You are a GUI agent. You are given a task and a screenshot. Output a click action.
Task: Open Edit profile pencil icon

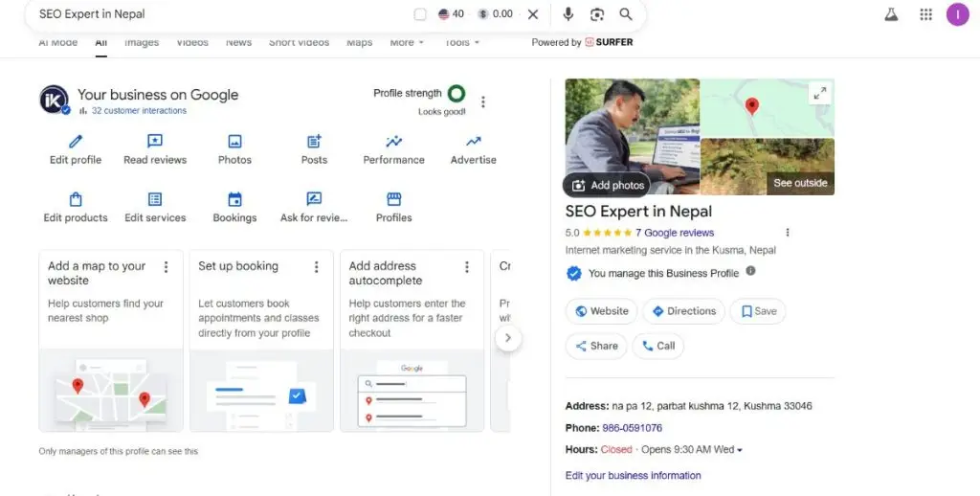76,142
